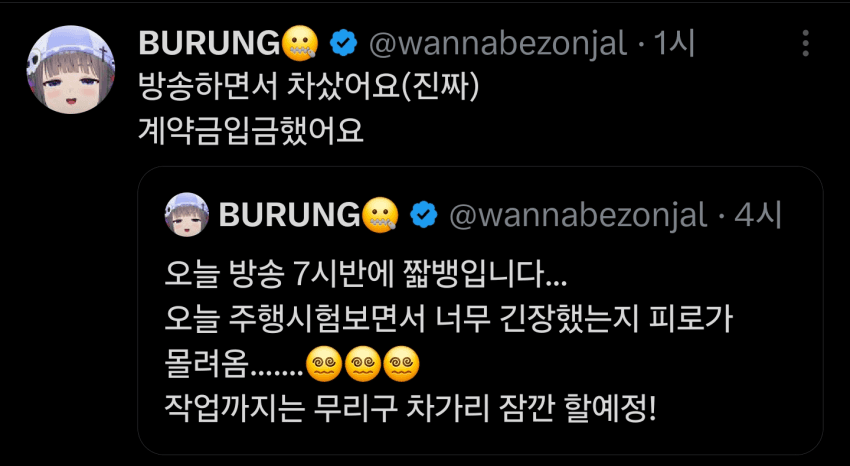The height and width of the screenshot is (466, 850).
Task: Select the text line 방송하면서 차샀어요(진짜)
Action: point(309,88)
